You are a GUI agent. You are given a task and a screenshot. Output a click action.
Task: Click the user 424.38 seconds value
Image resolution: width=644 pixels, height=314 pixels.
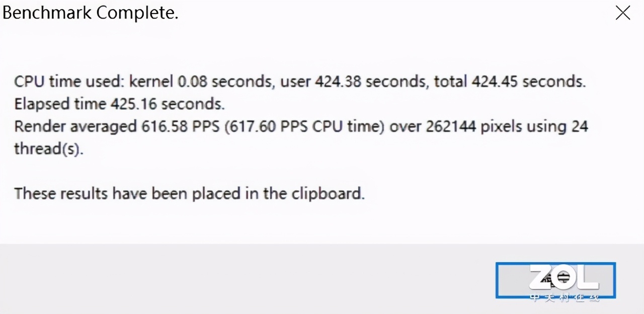tap(338, 82)
